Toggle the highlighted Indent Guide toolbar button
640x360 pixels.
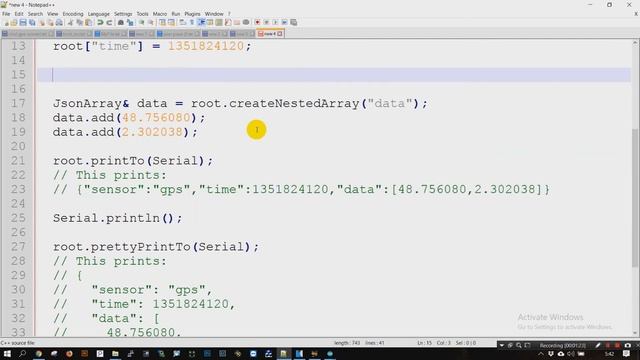201,22
